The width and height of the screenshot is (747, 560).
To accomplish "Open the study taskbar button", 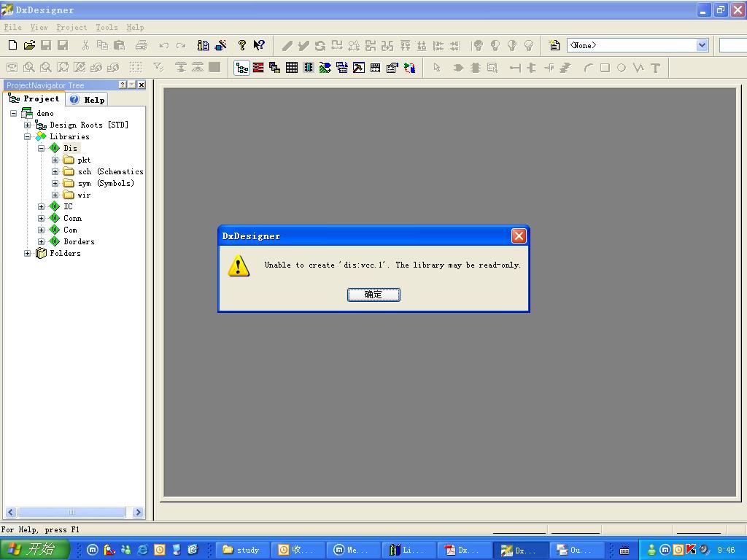I will click(x=242, y=550).
